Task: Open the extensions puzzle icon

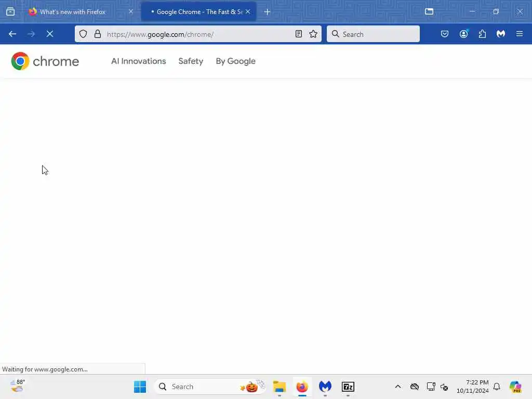Action: pyautogui.click(x=482, y=34)
